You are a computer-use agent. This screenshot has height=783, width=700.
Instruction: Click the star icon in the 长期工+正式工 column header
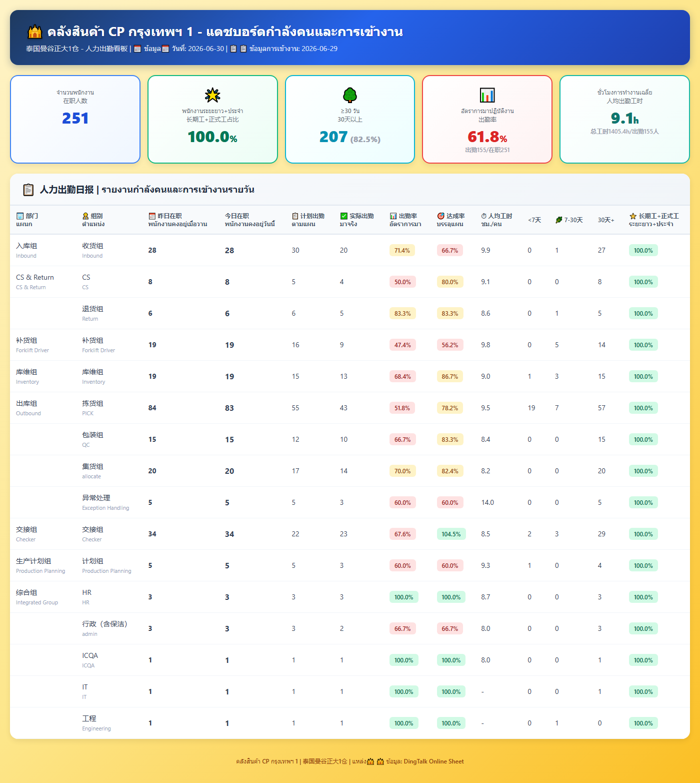point(633,216)
